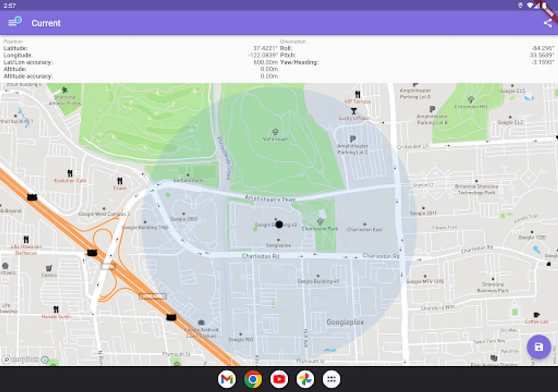This screenshot has height=392, width=558.
Task: Click the 'Google Building 45' map label
Action: point(318,281)
